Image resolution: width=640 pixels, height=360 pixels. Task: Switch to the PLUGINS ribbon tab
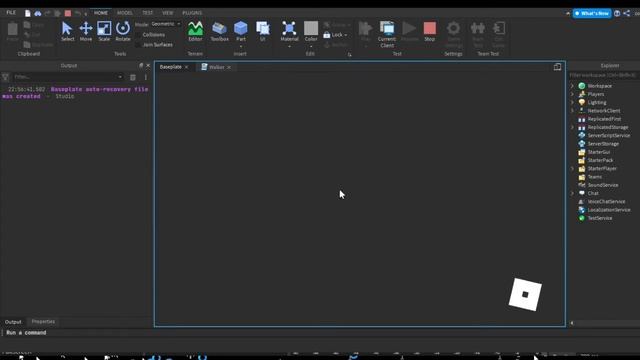pos(192,13)
